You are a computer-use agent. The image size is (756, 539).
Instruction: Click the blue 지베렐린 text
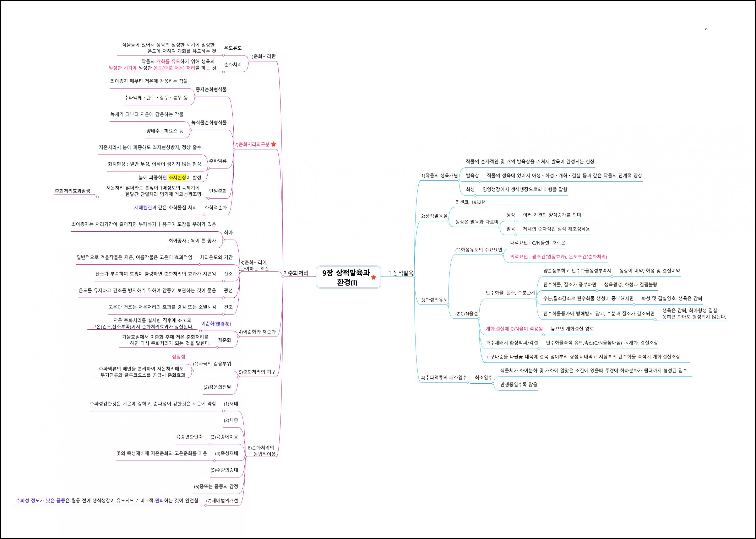pyautogui.click(x=143, y=207)
